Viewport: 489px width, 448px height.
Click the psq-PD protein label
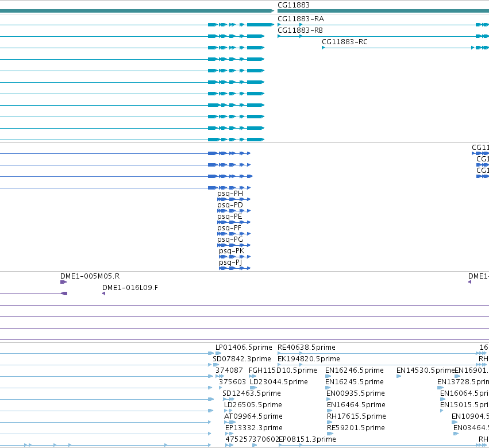coord(230,205)
